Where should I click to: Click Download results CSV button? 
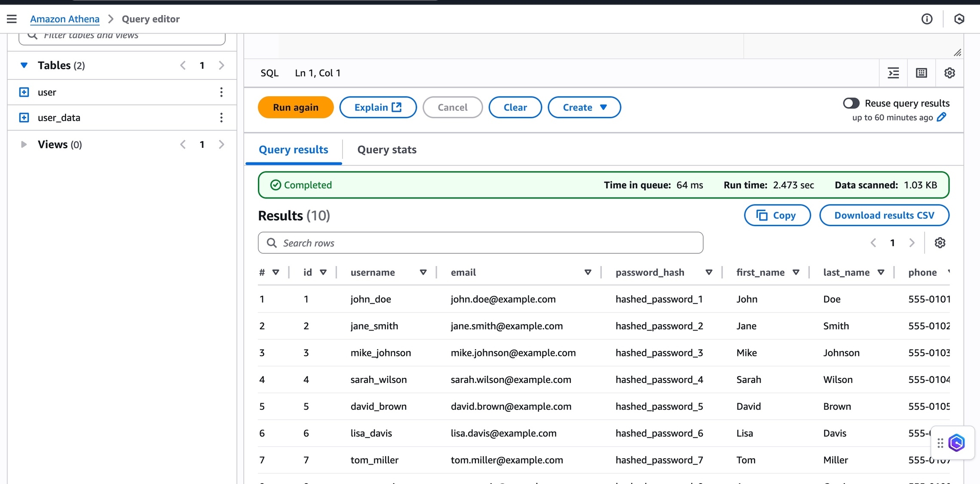[884, 215]
